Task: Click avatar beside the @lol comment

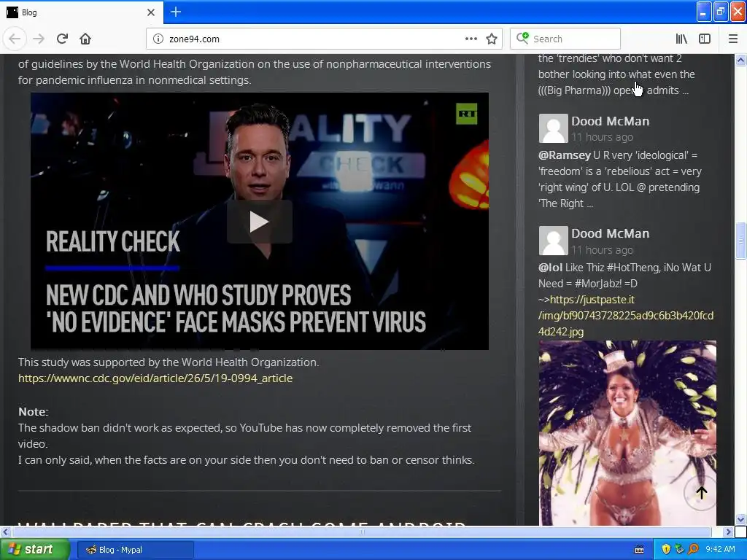Action: [553, 241]
